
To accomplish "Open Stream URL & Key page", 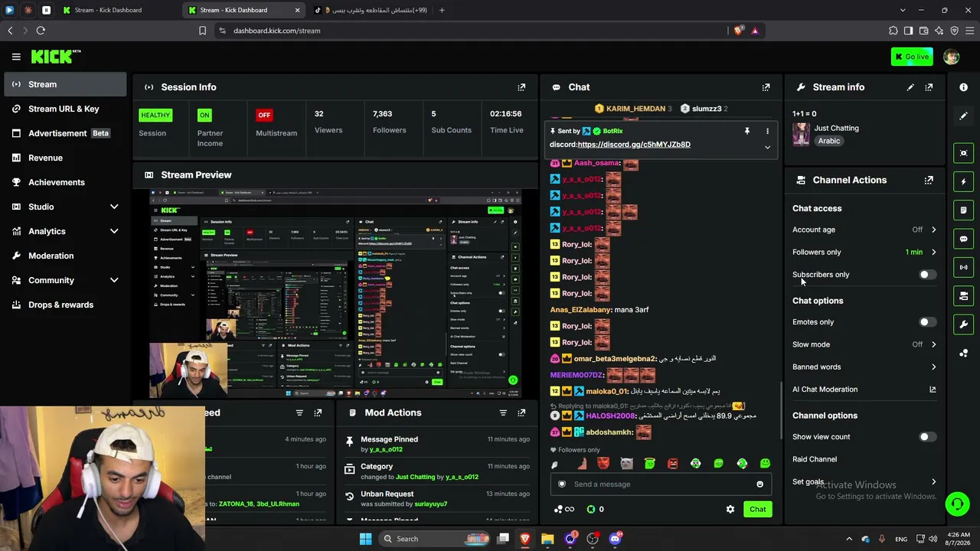I will click(65, 109).
